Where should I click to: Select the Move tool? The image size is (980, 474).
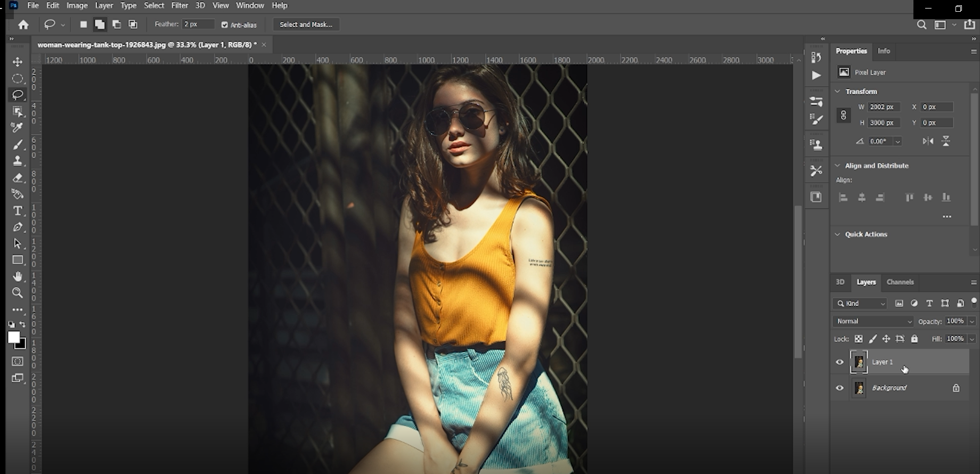(x=18, y=62)
